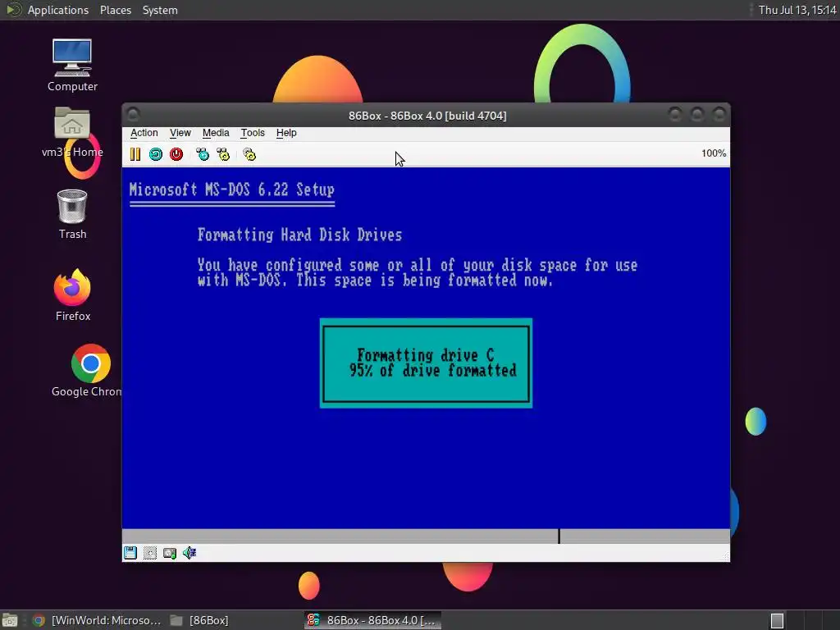Click the 'Formatting drive C' progress box
This screenshot has height=630, width=840.
pyautogui.click(x=426, y=363)
